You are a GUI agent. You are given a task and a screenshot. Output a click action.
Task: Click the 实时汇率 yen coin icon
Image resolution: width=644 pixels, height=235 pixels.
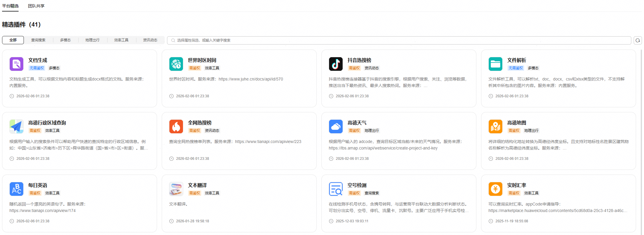(496, 189)
